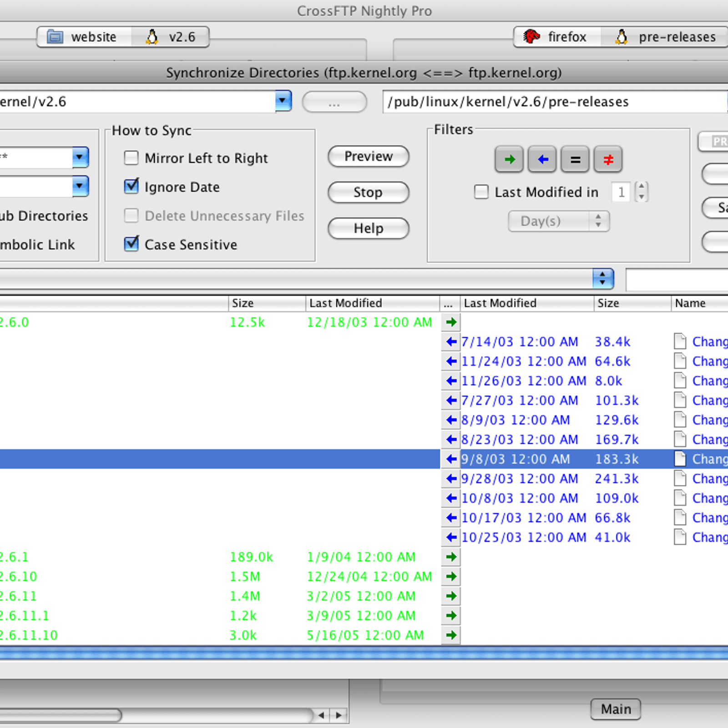Image resolution: width=728 pixels, height=728 pixels.
Task: Click blue sync arrow for 8/9/03 row
Action: [451, 420]
